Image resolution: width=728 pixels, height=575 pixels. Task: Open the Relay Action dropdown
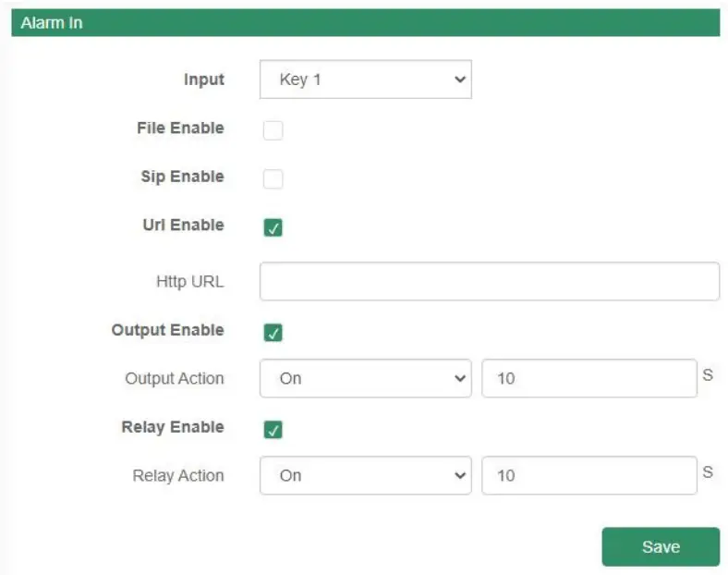click(x=365, y=475)
